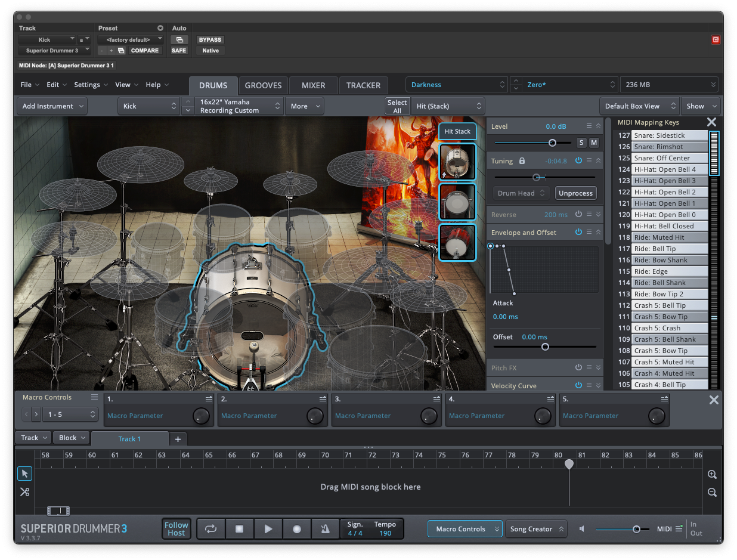Click the tuning lock icon
The width and height of the screenshot is (737, 560).
pos(522,161)
